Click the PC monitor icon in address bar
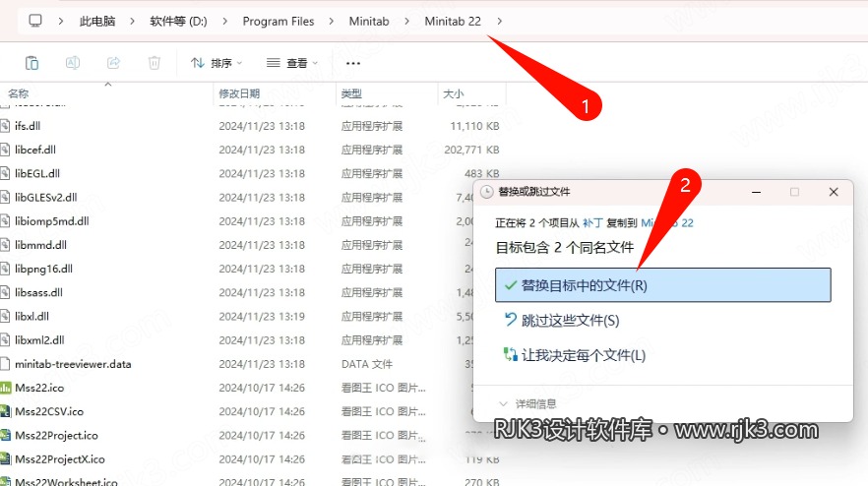 pyautogui.click(x=34, y=21)
